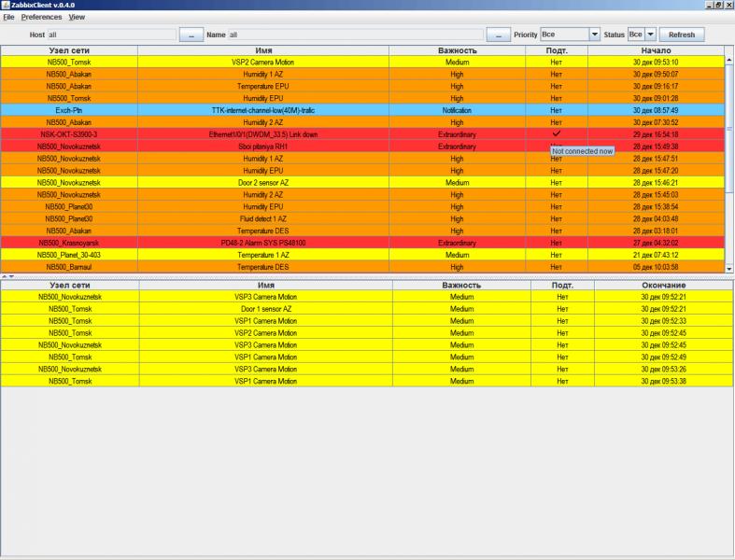Screen dimensions: 735x560
Task: Click the upper table scrollbar thumb
Action: [728, 129]
